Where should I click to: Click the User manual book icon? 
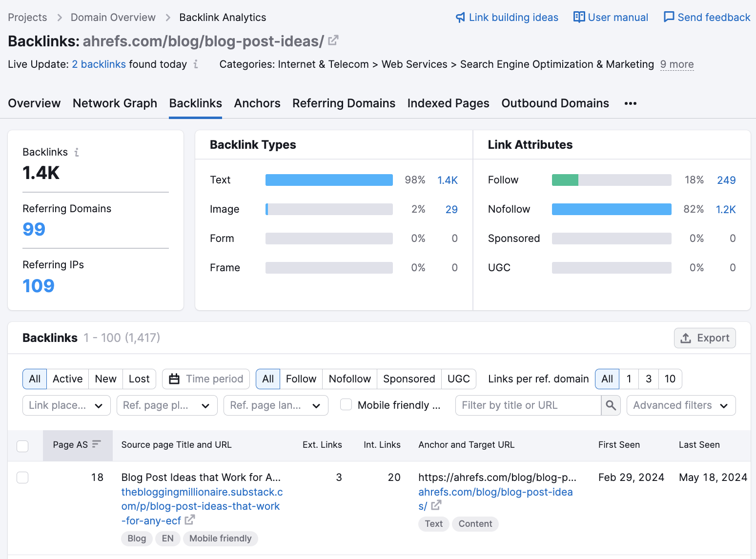(579, 17)
